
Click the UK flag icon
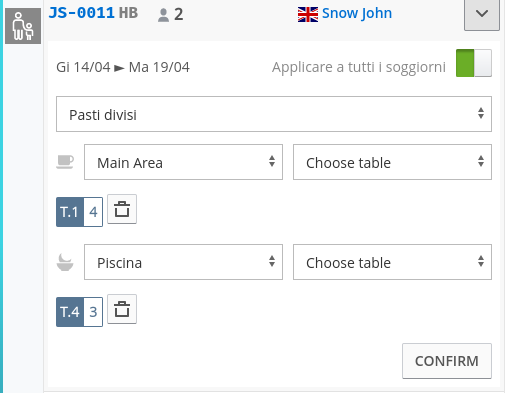pos(308,15)
